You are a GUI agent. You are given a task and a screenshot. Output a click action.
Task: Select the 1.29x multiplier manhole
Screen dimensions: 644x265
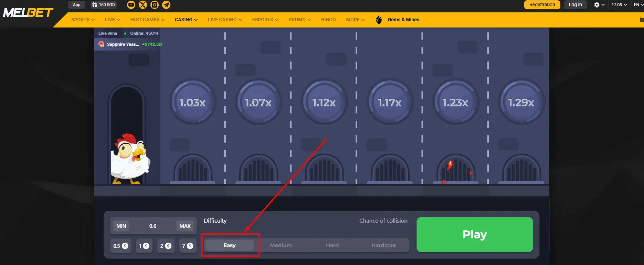pyautogui.click(x=521, y=102)
